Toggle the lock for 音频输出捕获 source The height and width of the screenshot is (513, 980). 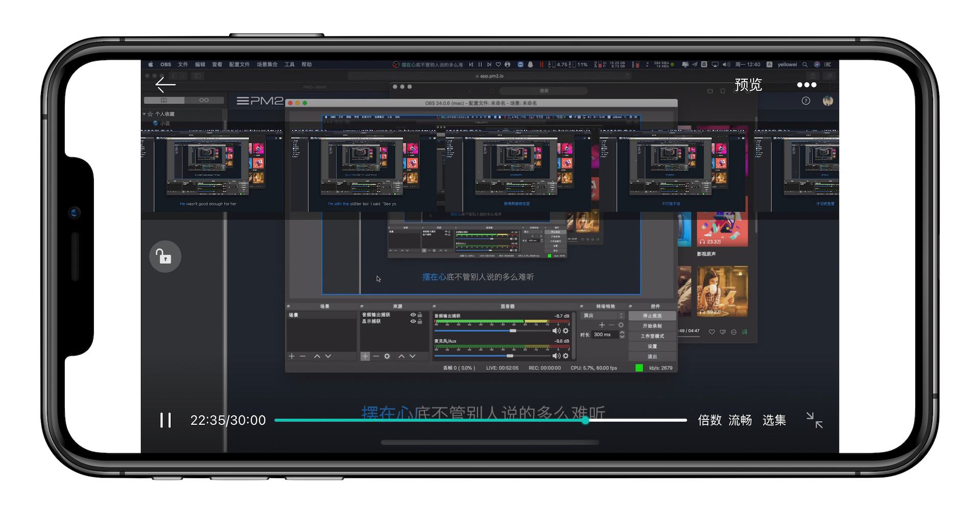(420, 315)
